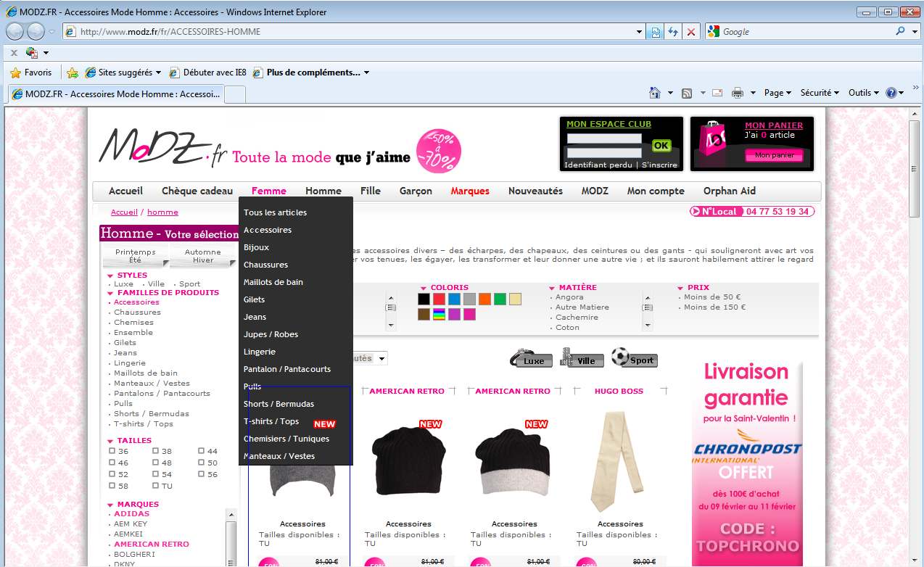Add to favorites bar with star-arrow icon
The height and width of the screenshot is (567, 924).
tap(72, 73)
